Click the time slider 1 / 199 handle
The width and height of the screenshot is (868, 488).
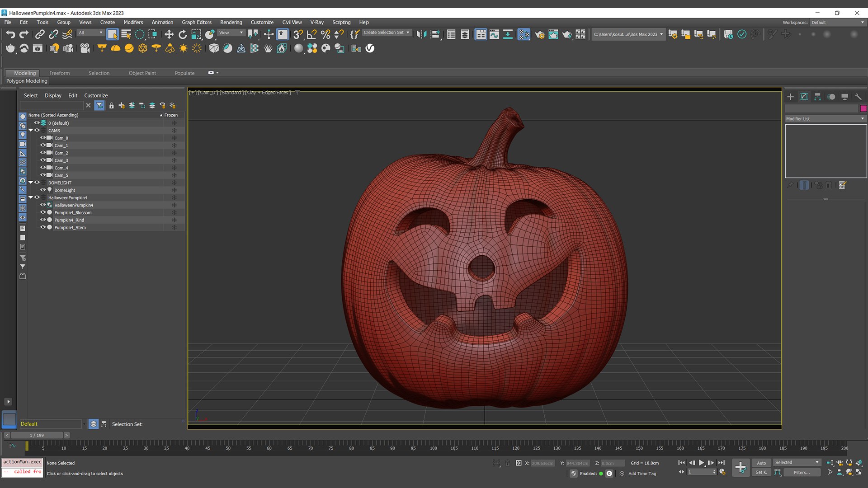click(37, 435)
